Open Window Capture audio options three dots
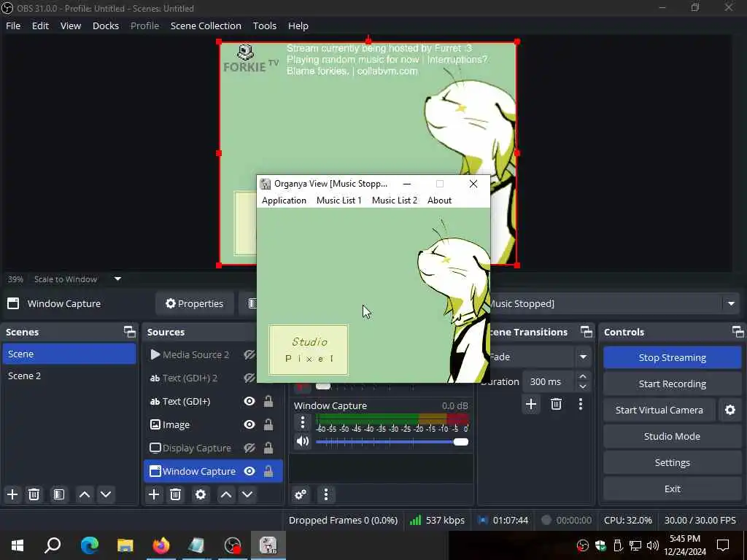Screen dimensions: 747x560 303,422
